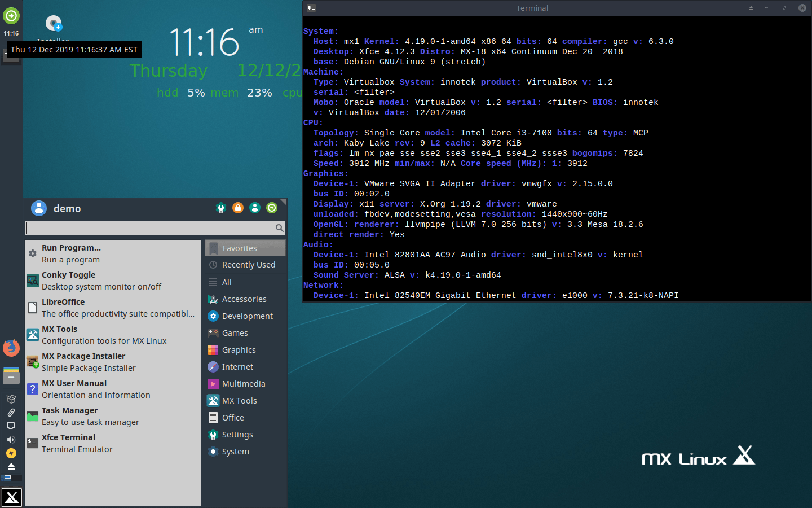This screenshot has width=812, height=508.
Task: Click 'Network:' heading in Terminal output
Action: [323, 286]
